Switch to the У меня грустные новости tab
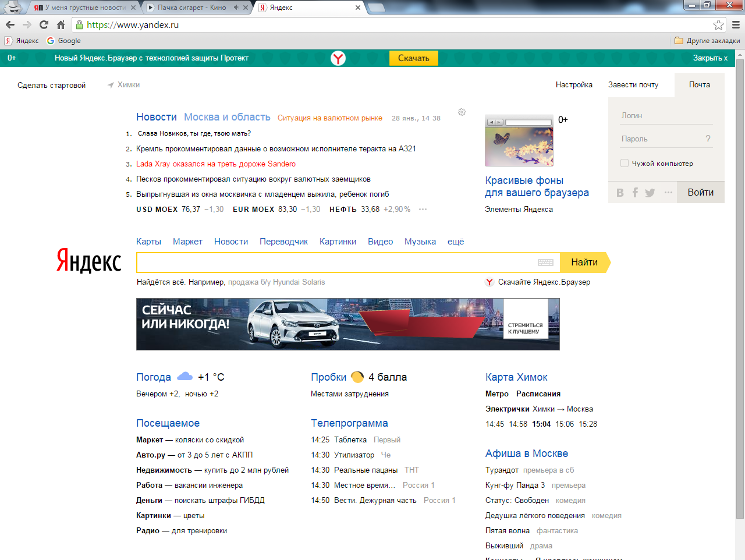The height and width of the screenshot is (560, 745). 85,8
